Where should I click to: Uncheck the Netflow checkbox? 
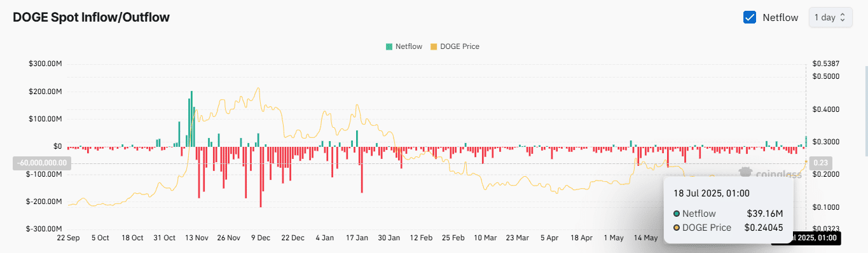click(750, 17)
